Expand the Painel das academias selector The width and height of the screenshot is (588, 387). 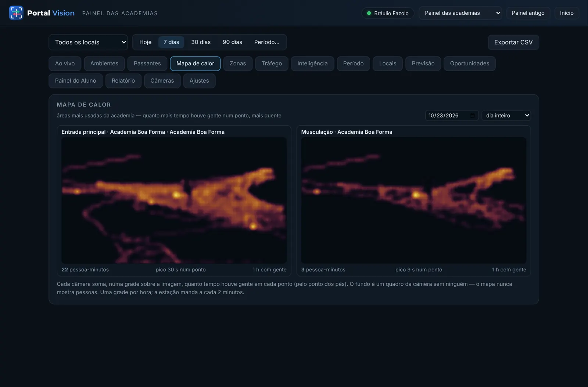pos(460,13)
